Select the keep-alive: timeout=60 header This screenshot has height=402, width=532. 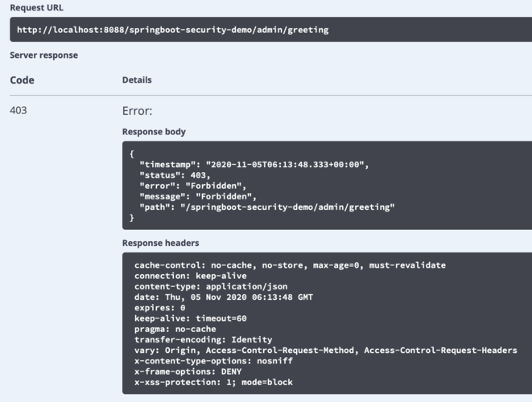pyautogui.click(x=190, y=318)
